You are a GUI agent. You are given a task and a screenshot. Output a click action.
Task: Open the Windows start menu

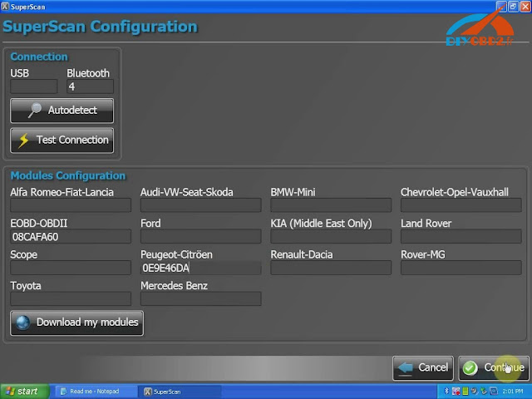click(x=24, y=392)
